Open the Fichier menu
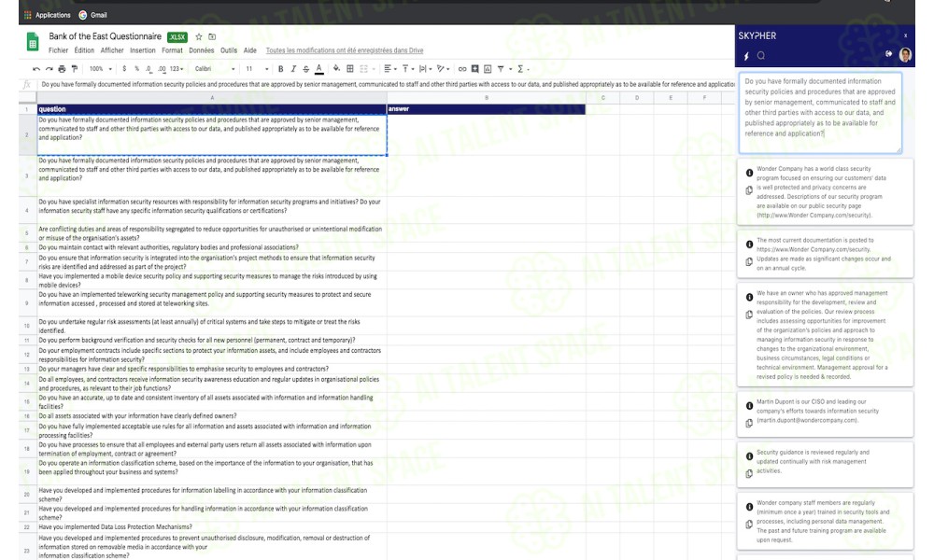Screen dimensions: 934x560 (58, 50)
